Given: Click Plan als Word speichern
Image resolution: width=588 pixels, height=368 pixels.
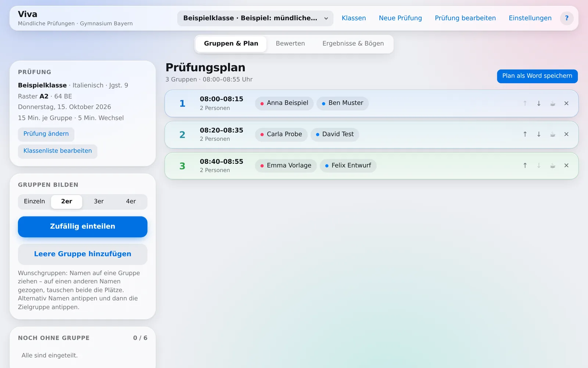Looking at the screenshot, I should 537,76.
